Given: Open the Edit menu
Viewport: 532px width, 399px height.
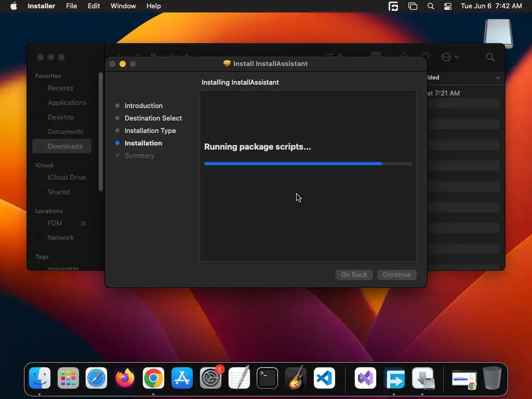Looking at the screenshot, I should (94, 6).
